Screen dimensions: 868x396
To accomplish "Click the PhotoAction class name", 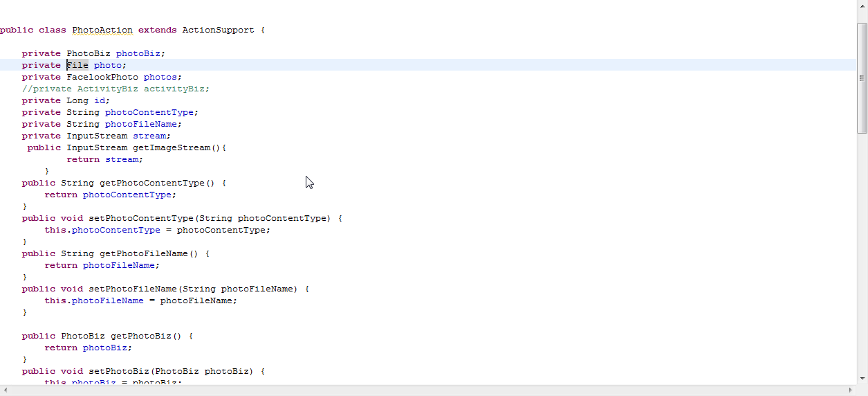I will 102,30.
